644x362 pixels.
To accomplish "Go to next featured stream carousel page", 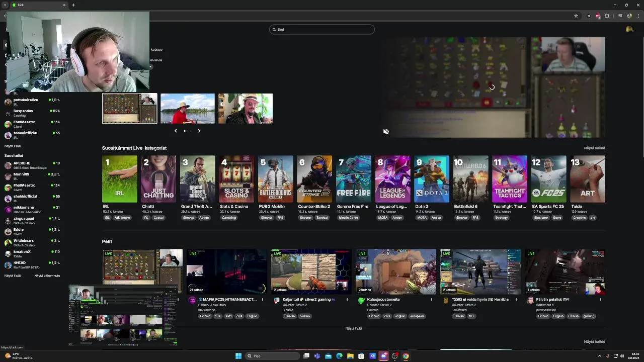I will coord(199,131).
